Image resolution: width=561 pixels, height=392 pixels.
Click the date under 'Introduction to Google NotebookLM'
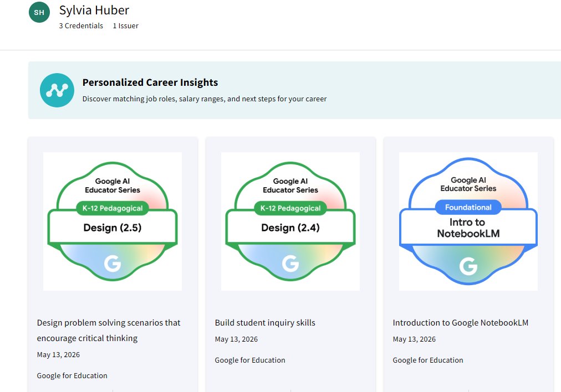point(414,339)
